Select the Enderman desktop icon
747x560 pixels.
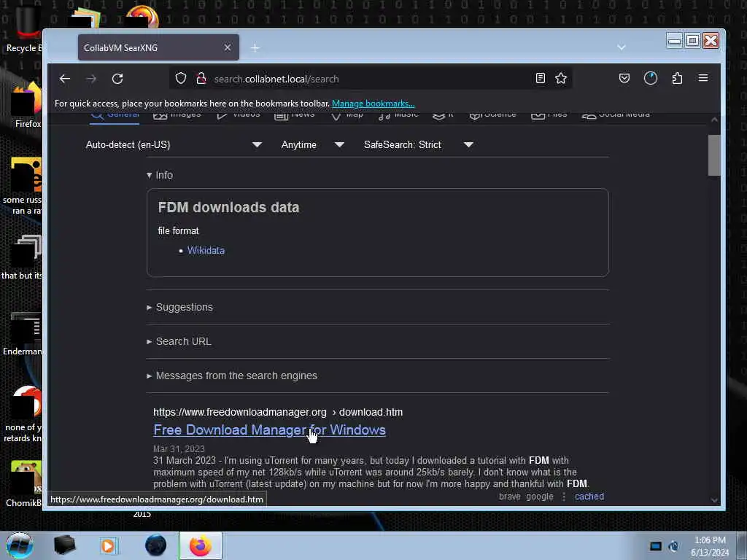point(23,333)
